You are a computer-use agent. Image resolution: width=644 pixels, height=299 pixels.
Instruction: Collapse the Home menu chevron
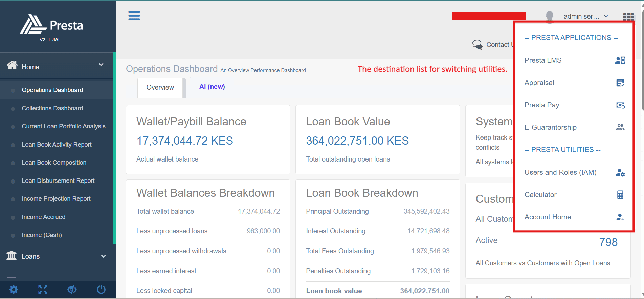click(101, 65)
